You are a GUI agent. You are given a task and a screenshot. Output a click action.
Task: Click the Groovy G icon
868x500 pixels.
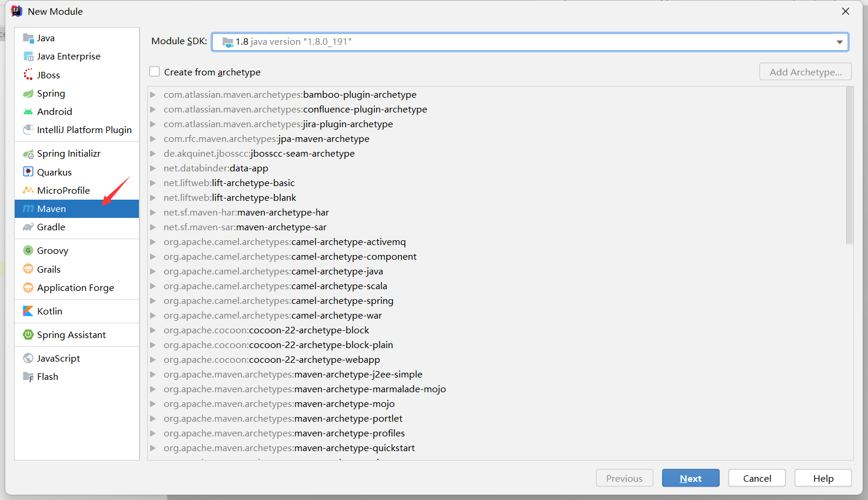28,250
